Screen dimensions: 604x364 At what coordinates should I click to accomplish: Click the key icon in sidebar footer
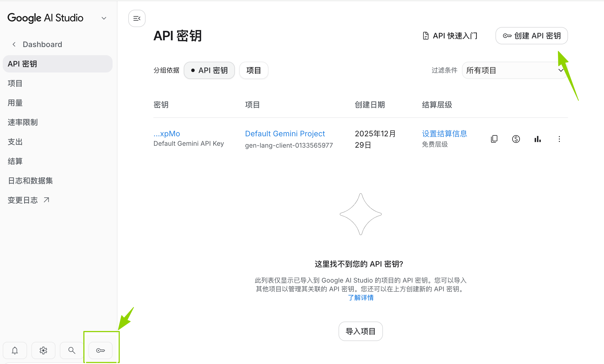(x=100, y=350)
